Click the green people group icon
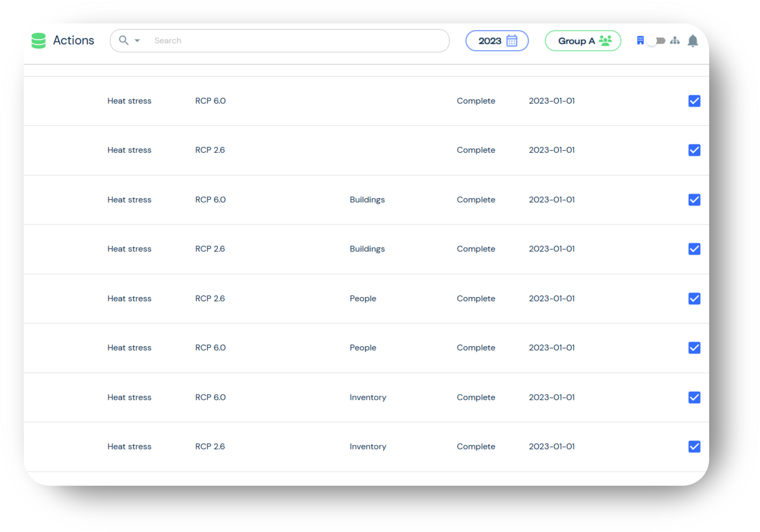The height and width of the screenshot is (532, 760). [x=606, y=40]
